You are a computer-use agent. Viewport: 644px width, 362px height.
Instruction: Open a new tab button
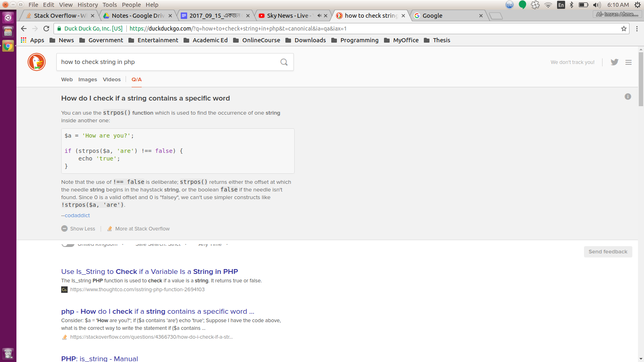pos(496,16)
